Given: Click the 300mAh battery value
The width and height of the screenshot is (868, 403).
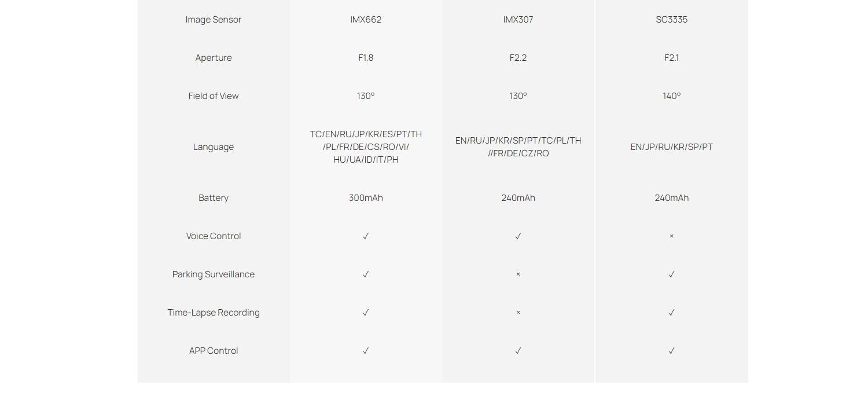Looking at the screenshot, I should coord(366,198).
